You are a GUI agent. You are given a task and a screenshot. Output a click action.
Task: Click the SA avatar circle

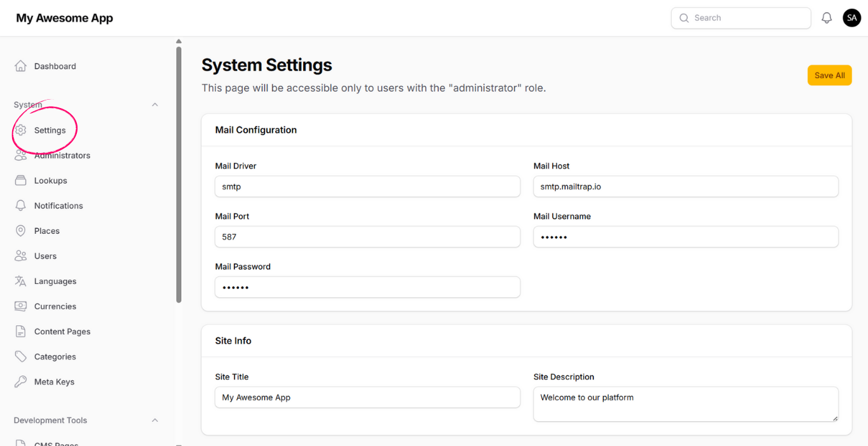coord(851,17)
